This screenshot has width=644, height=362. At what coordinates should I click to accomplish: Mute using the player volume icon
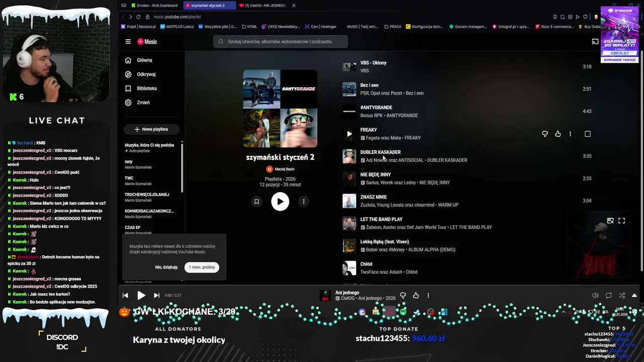point(595,296)
